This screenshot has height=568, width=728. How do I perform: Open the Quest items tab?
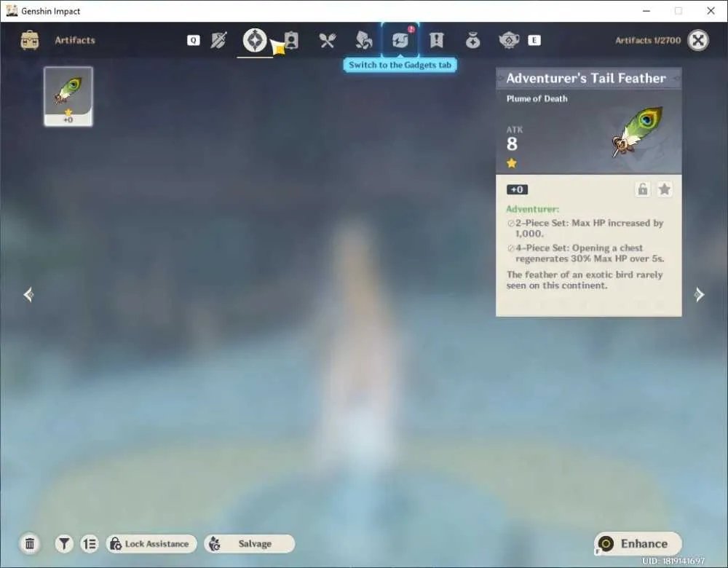point(436,40)
